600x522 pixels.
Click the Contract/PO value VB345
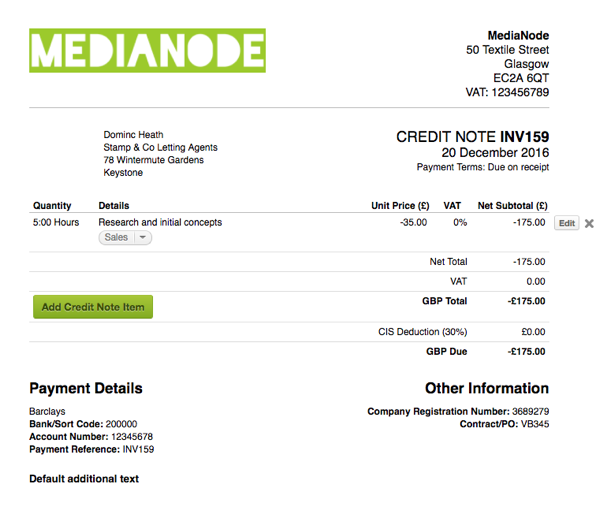(x=534, y=424)
